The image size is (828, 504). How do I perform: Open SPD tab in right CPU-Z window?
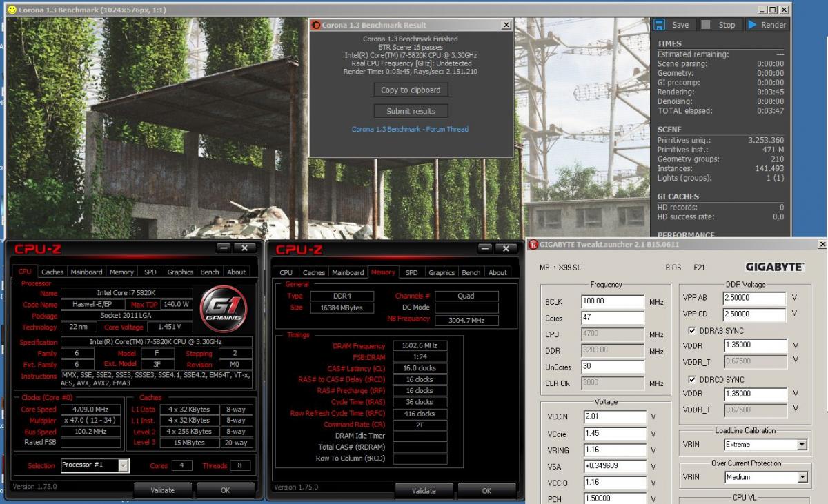411,272
